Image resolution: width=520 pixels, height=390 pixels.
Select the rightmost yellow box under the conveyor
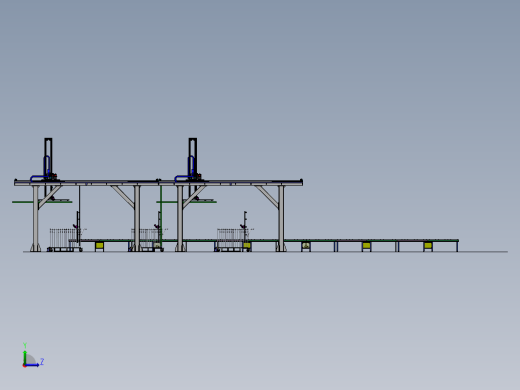428,246
